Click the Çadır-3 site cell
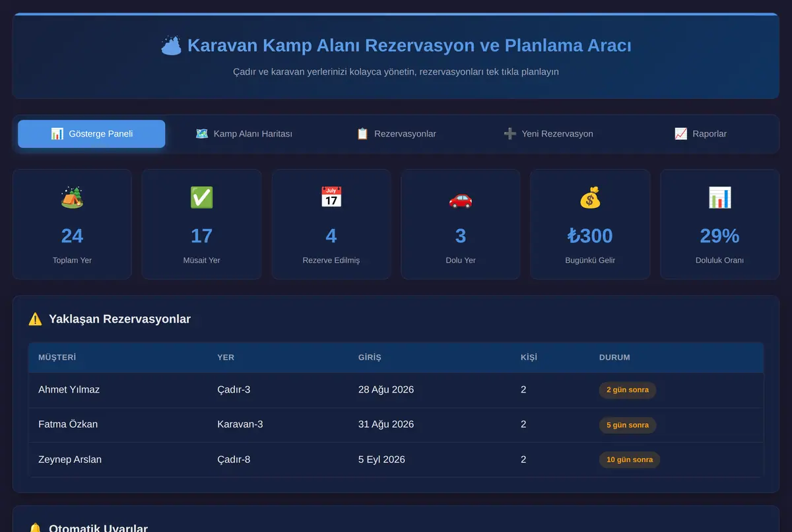This screenshot has width=792, height=532. 234,389
